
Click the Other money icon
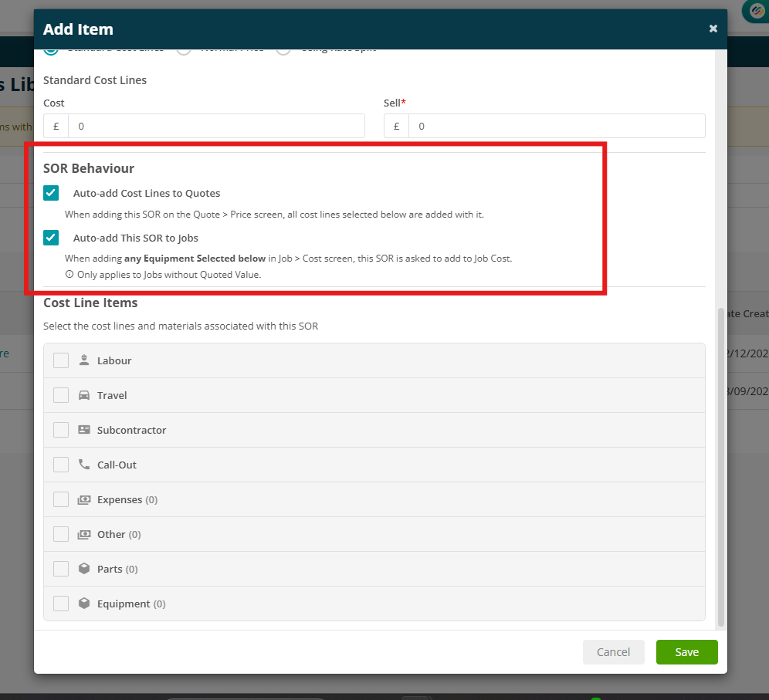coord(84,534)
